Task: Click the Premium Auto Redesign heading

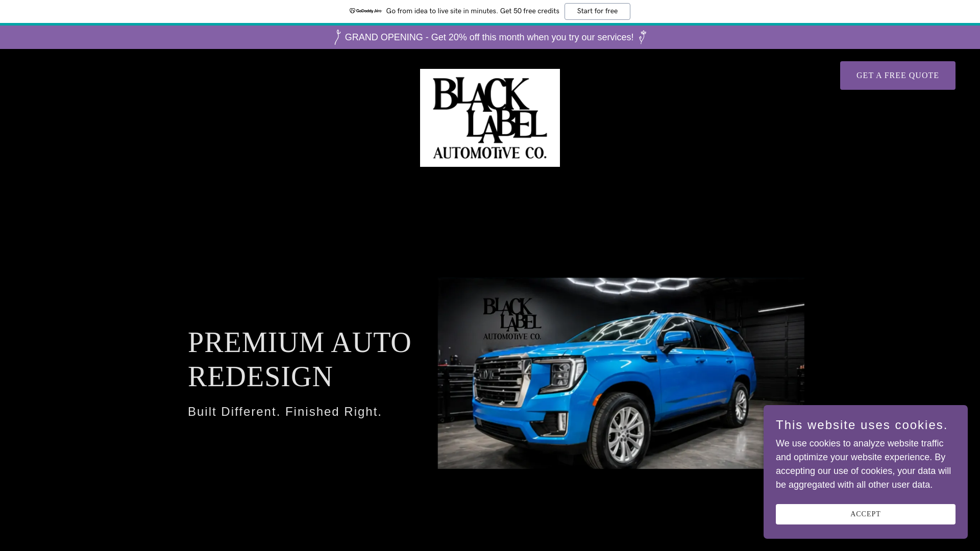Action: coord(300,359)
